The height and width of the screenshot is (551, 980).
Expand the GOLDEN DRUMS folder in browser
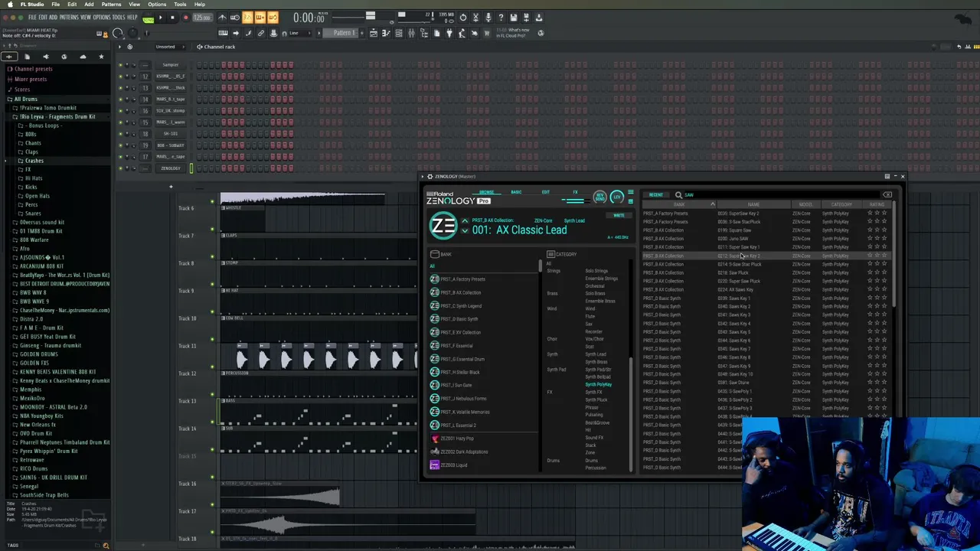point(38,354)
